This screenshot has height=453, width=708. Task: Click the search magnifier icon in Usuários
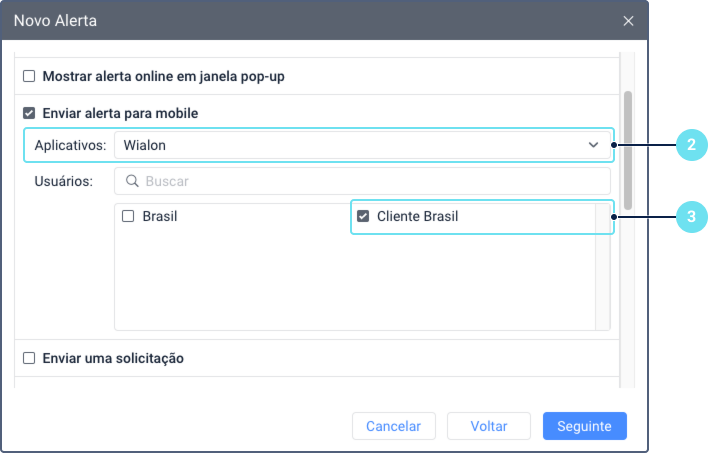[x=131, y=181]
